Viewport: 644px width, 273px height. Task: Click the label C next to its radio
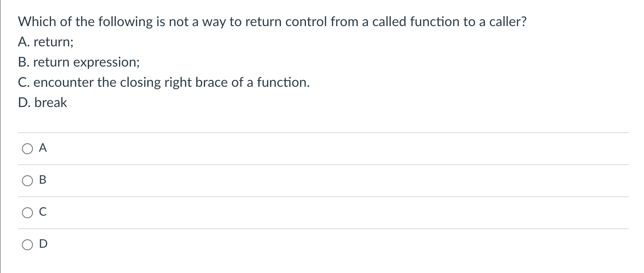tap(43, 212)
